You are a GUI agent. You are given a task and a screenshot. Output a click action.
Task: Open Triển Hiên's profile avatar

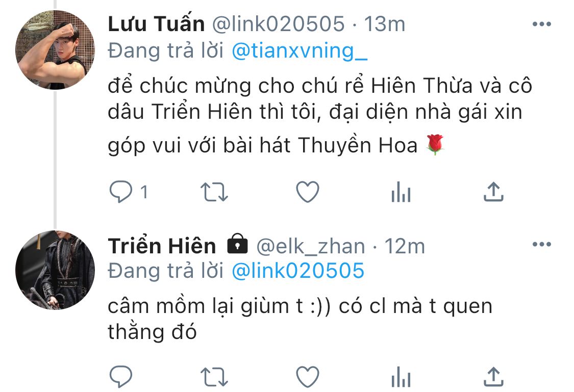pyautogui.click(x=55, y=270)
